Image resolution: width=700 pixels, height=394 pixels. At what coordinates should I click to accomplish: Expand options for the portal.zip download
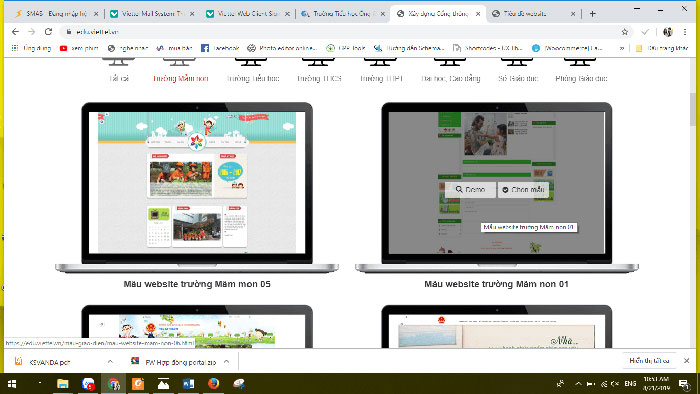pos(226,362)
